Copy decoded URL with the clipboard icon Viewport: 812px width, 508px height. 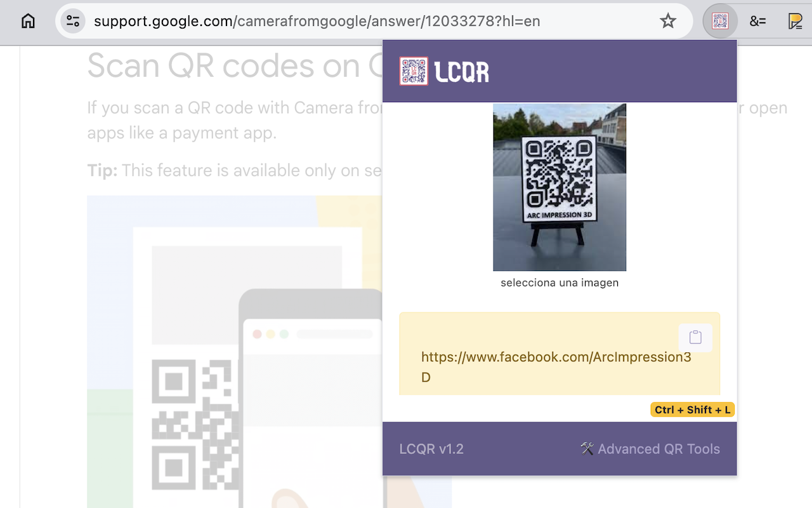click(x=695, y=338)
